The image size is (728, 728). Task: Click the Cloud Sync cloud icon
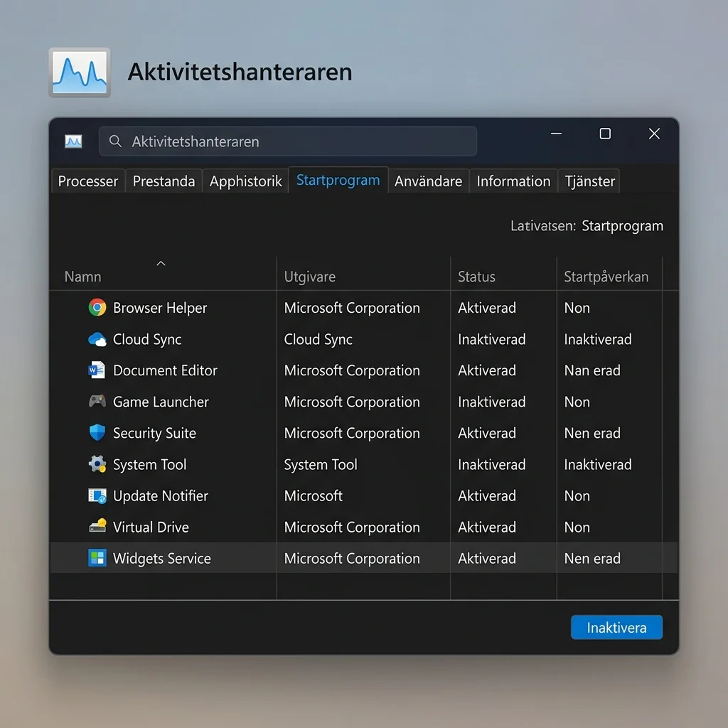point(97,339)
